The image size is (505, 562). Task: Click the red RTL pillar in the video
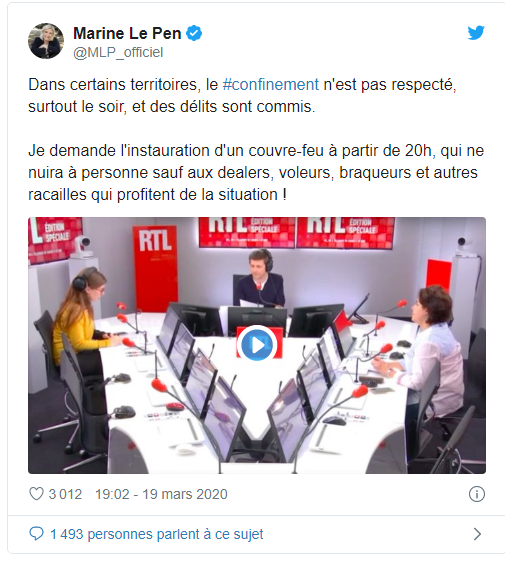[x=155, y=267]
